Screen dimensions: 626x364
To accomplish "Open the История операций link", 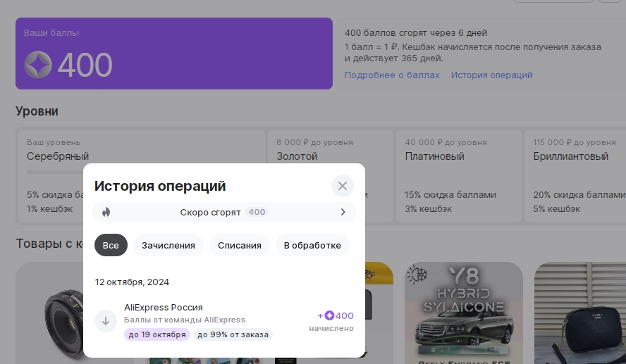I will pos(492,75).
